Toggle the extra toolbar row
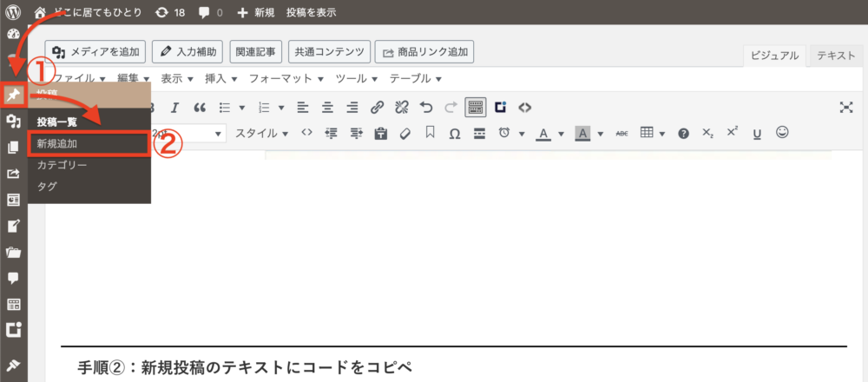This screenshot has width=868, height=382. (x=476, y=108)
